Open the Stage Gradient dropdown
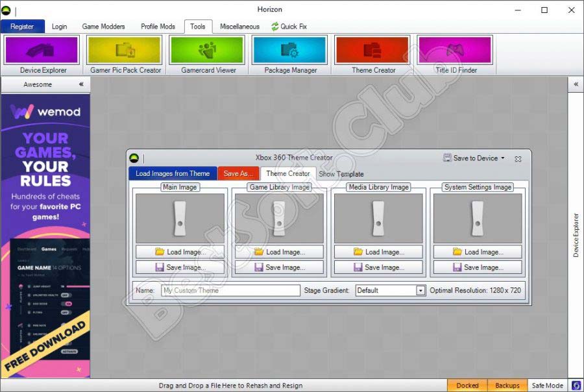Image resolution: width=584 pixels, height=392 pixels. click(420, 291)
